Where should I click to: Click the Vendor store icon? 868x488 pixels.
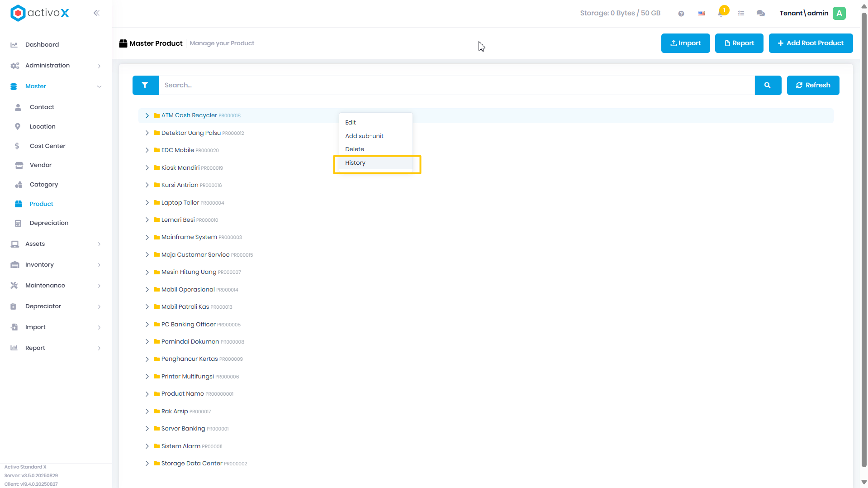(x=19, y=165)
